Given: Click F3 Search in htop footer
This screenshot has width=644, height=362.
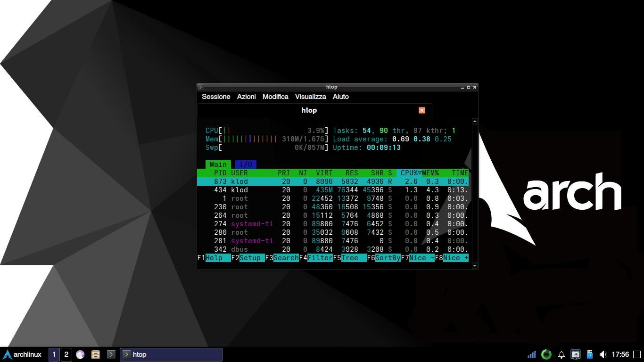Looking at the screenshot, I should coord(282,258).
